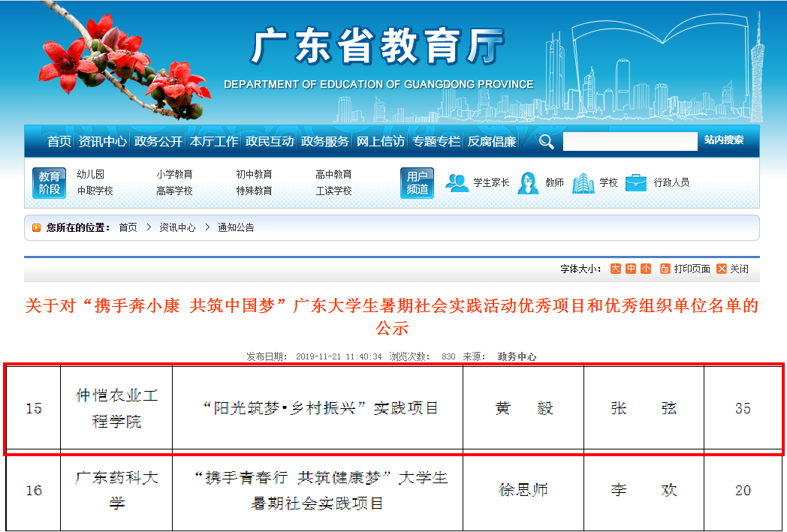Set font size to 小 (small)
Screen dimensions: 787x532
646,269
